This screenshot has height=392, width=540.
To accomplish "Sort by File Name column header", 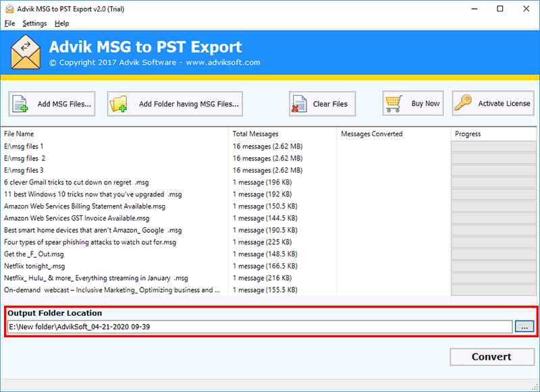I will [x=114, y=134].
